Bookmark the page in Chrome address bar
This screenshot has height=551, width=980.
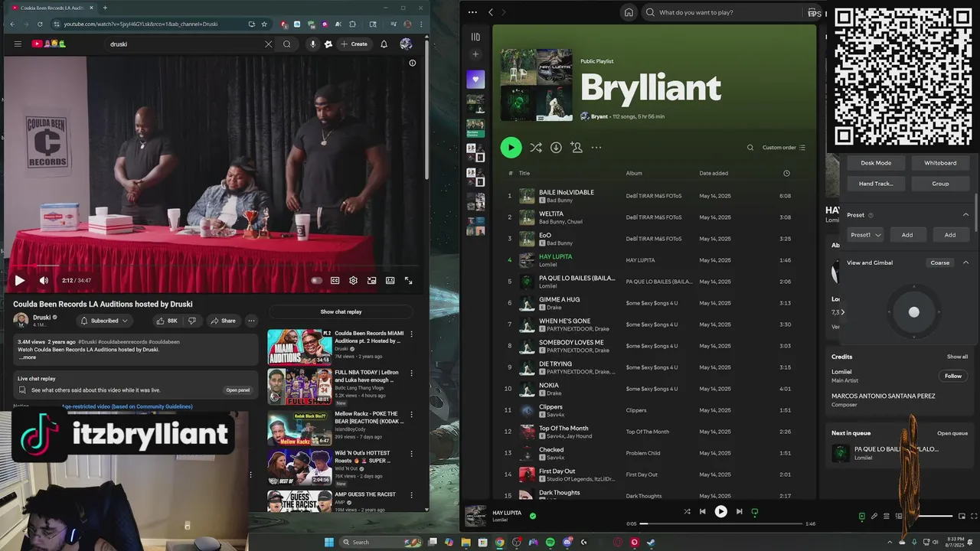[264, 24]
